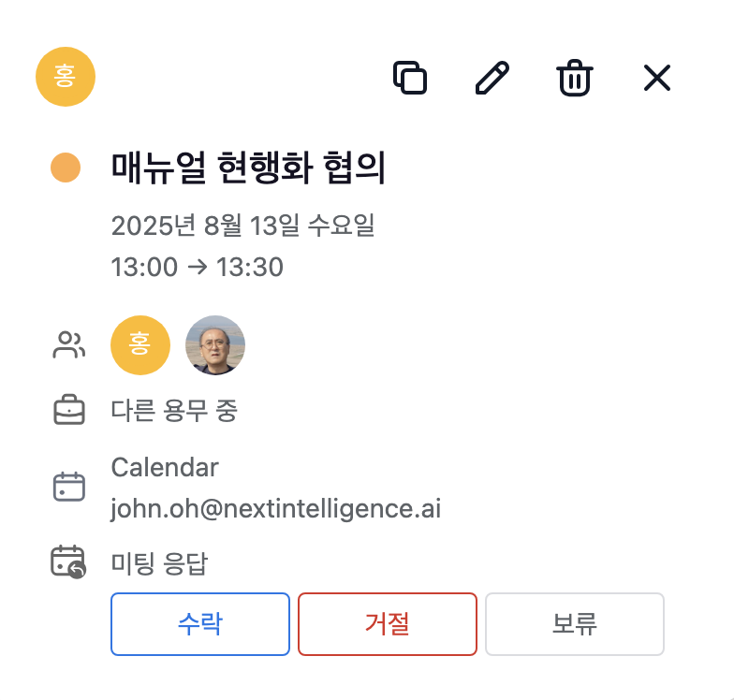Click the john.oh@nextintelligence.ai email address
This screenshot has width=734, height=700.
pyautogui.click(x=276, y=509)
